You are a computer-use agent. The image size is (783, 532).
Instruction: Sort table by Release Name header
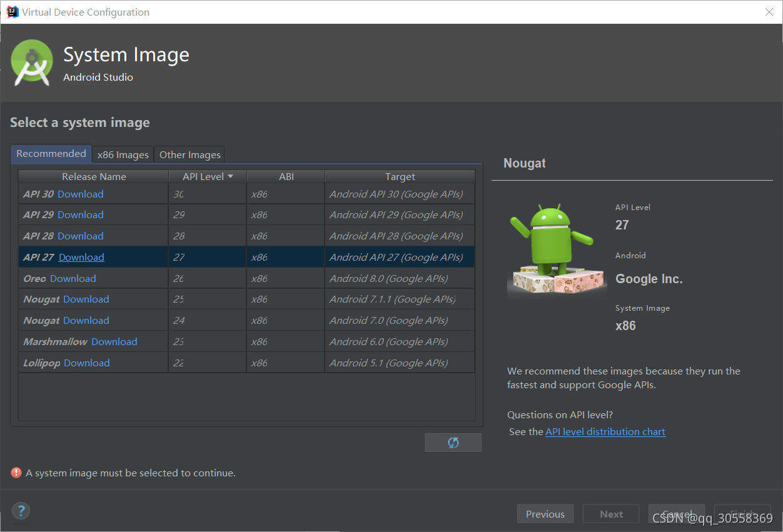tap(94, 176)
